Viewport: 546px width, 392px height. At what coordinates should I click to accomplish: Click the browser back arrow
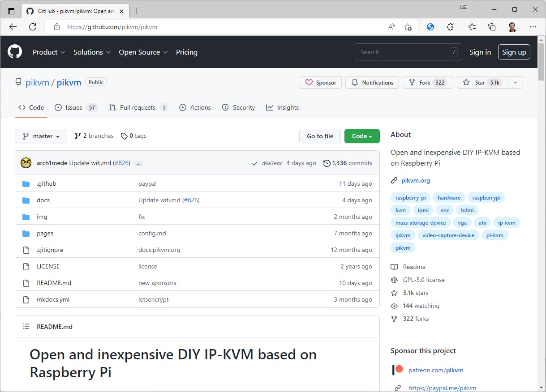tap(13, 27)
